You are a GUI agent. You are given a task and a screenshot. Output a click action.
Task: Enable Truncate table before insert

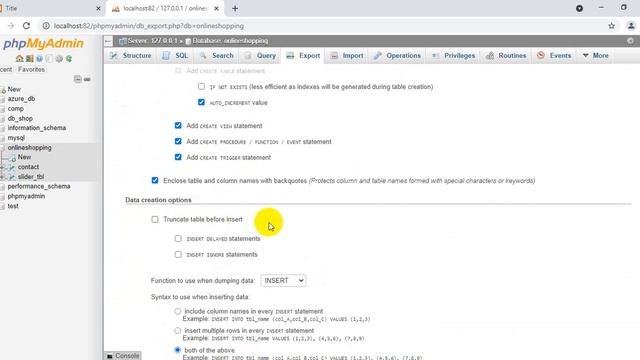(155, 219)
